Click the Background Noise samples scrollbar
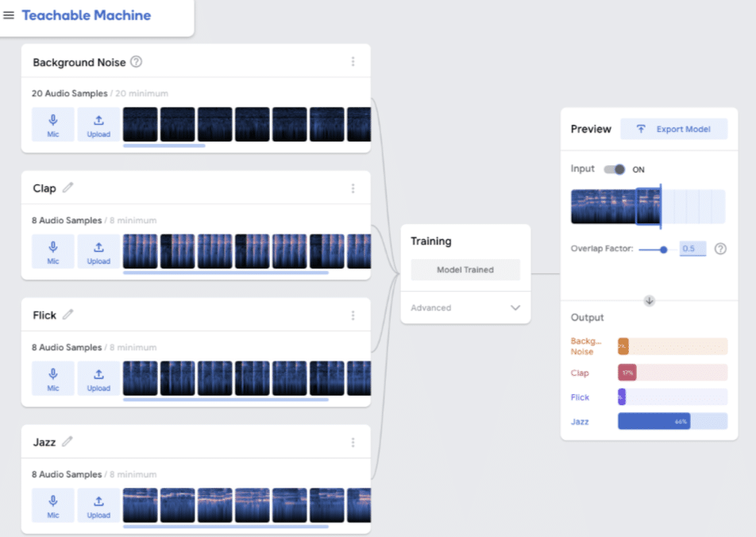 coord(164,145)
